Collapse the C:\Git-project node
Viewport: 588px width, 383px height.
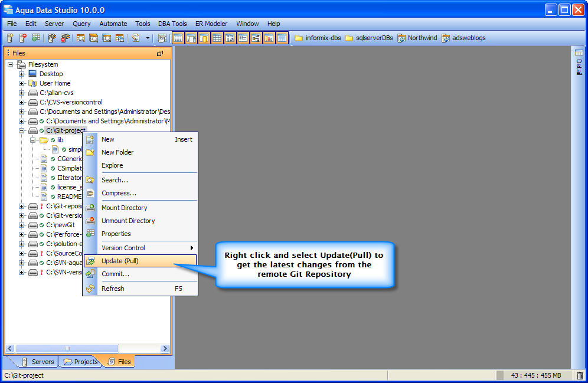pyautogui.click(x=22, y=130)
